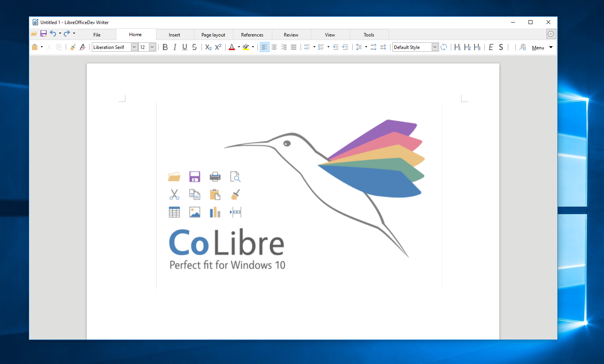The image size is (604, 364).
Task: Apply superscript formatting
Action: [x=218, y=47]
